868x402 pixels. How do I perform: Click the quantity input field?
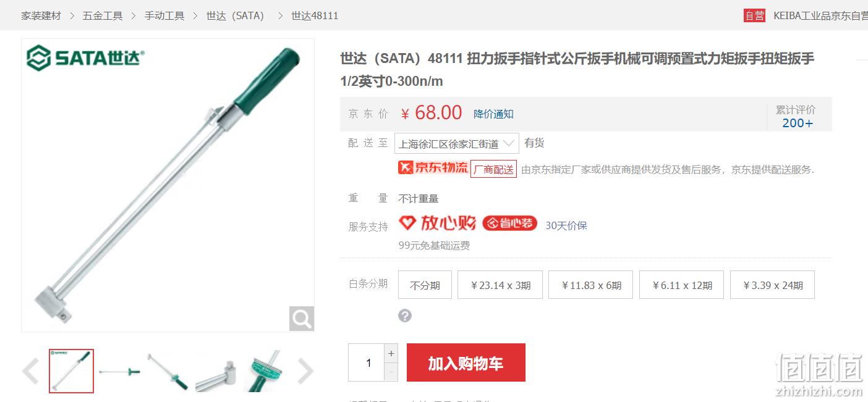(x=366, y=362)
